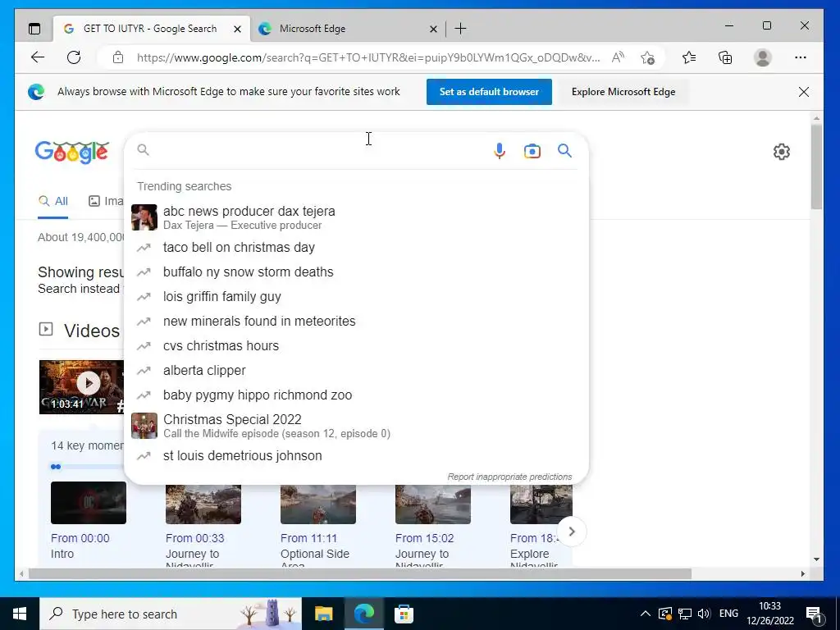Viewport: 840px width, 630px height.
Task: Select the All search results tab
Action: click(x=53, y=202)
